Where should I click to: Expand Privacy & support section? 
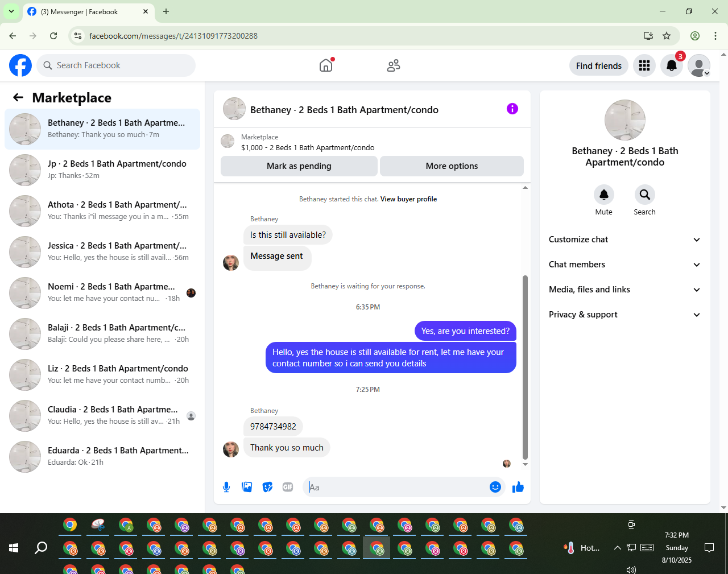(624, 315)
